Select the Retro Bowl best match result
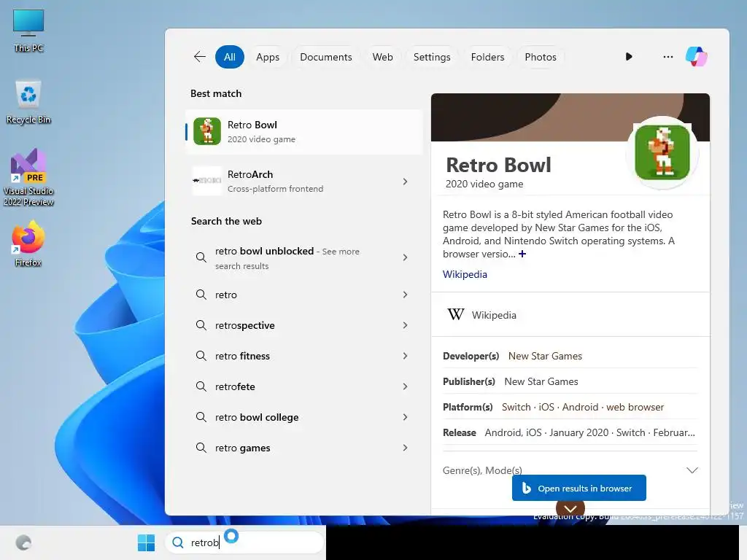 (304, 132)
